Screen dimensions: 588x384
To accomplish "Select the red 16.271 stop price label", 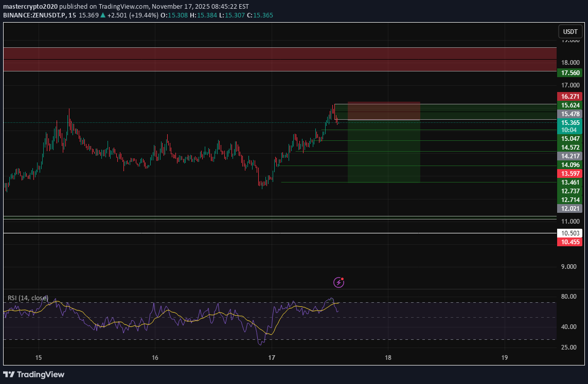I will click(x=570, y=96).
